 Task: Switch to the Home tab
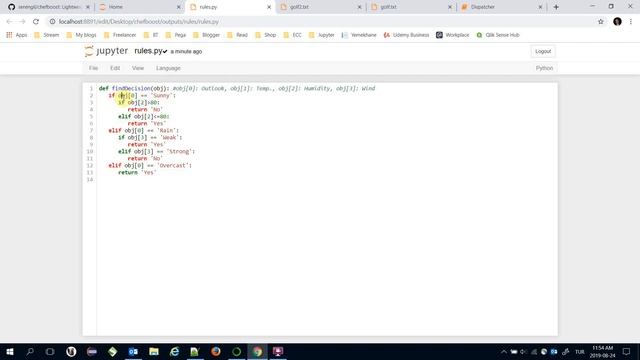pyautogui.click(x=139, y=7)
